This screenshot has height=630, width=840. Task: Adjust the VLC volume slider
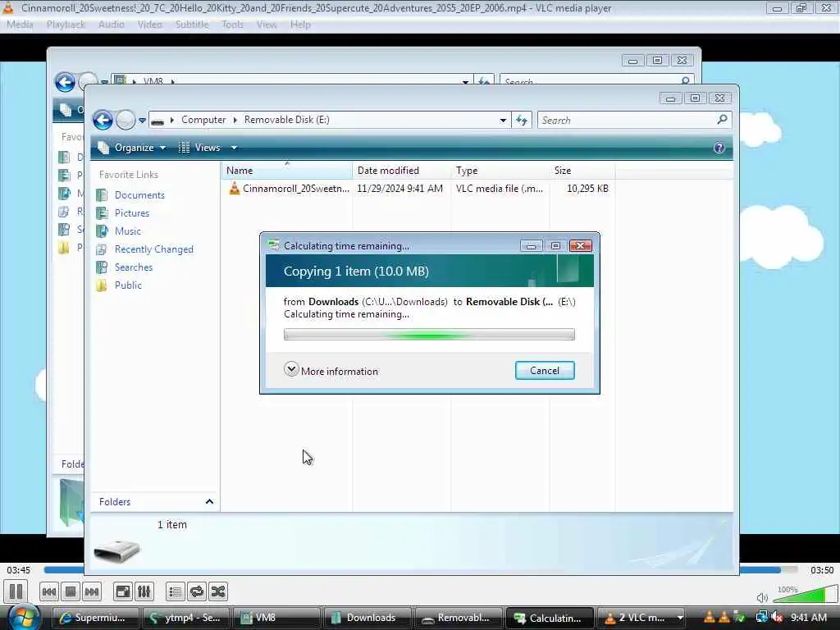click(805, 594)
